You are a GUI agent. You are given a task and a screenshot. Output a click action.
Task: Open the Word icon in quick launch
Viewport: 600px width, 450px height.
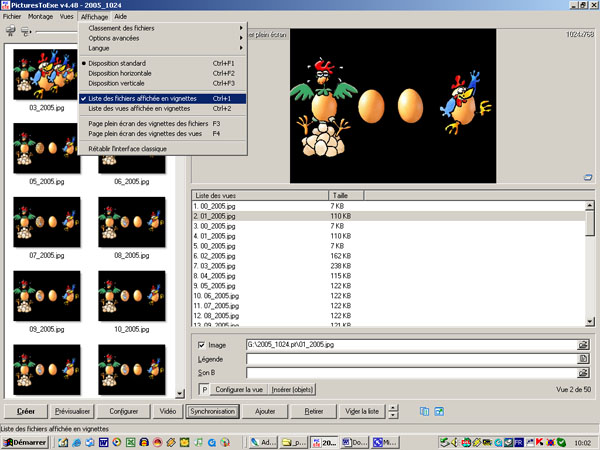click(x=103, y=442)
